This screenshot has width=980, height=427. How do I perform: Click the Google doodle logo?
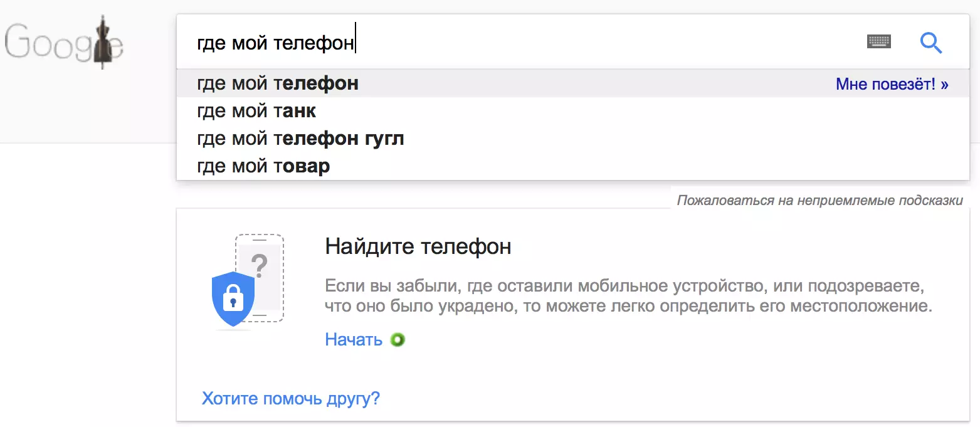click(64, 43)
